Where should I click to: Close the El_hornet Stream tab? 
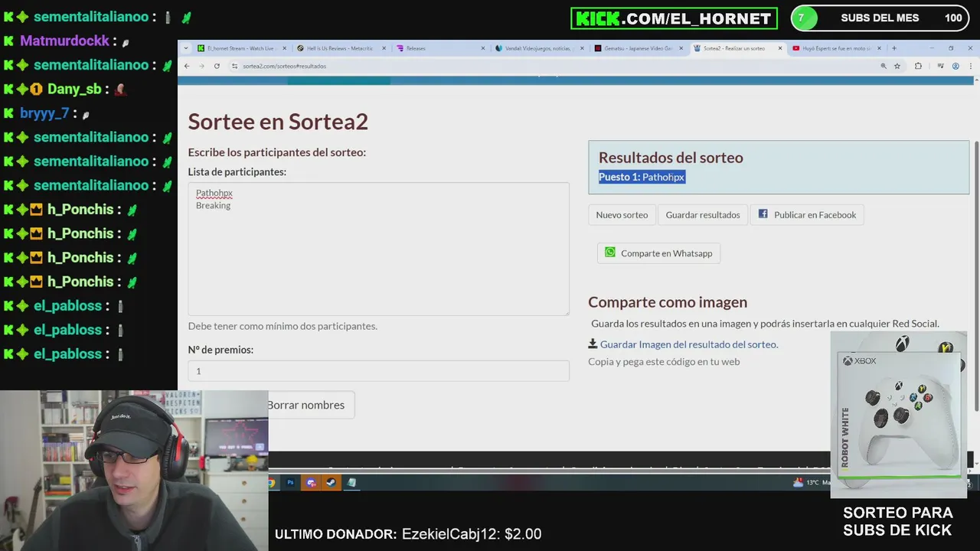click(285, 48)
